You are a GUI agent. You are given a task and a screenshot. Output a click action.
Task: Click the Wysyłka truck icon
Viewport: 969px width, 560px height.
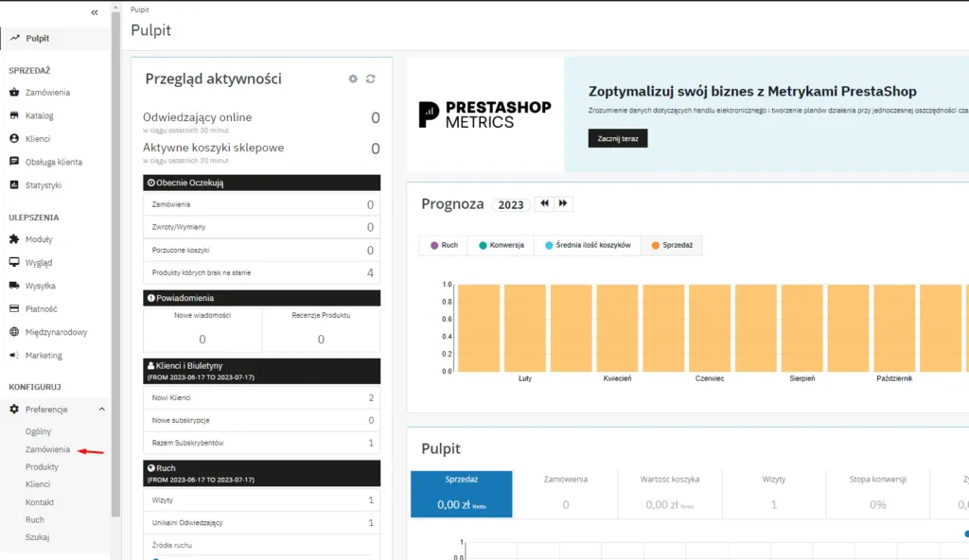[x=14, y=286]
